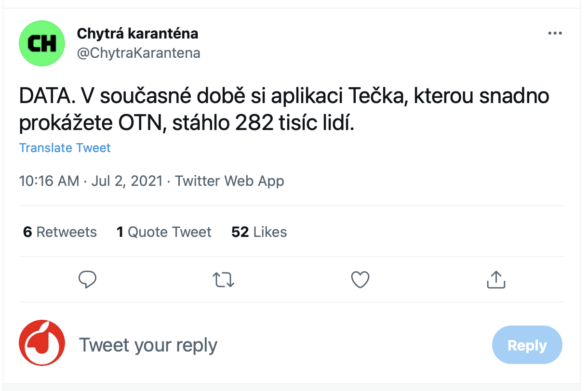Open the tweet's more options menu
The width and height of the screenshot is (588, 391).
point(555,34)
